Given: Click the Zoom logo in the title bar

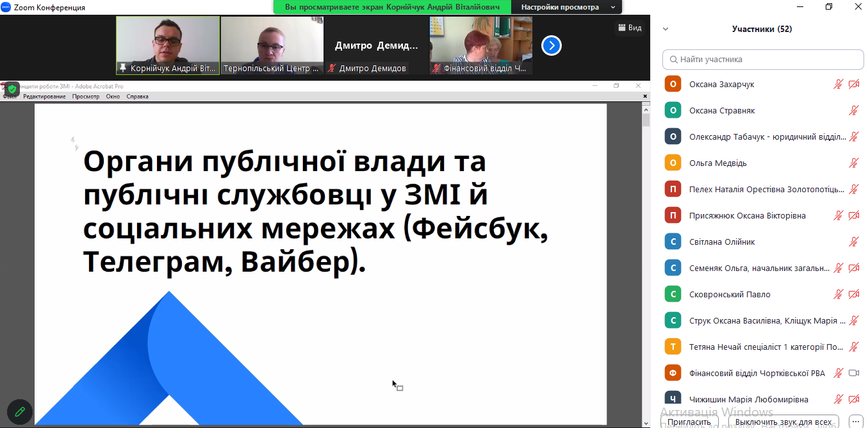Looking at the screenshot, I should pyautogui.click(x=6, y=7).
